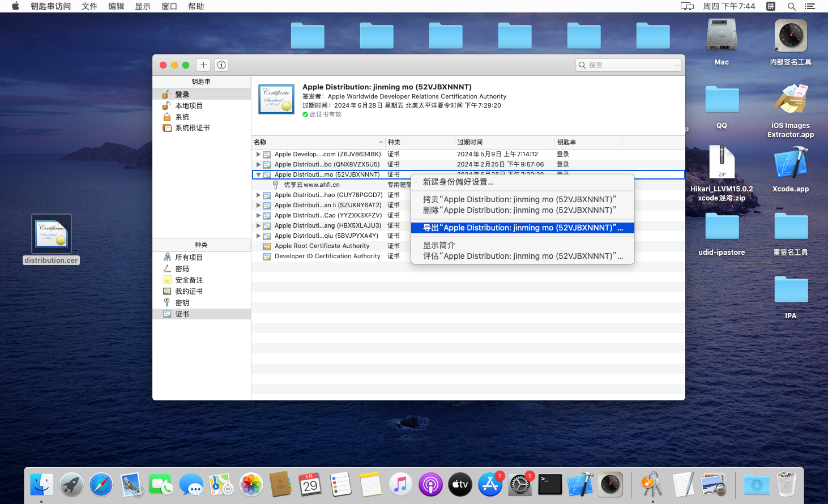The image size is (828, 504).
Task: Expand Apple Distributi...hao (GUY78PGGD7) certificate
Action: 258,195
